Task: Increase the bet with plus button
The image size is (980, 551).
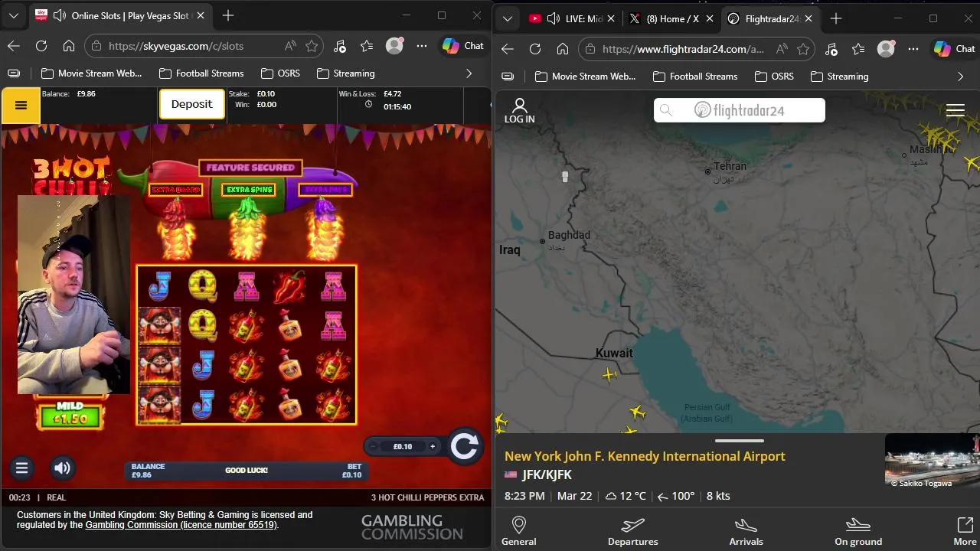Action: tap(433, 446)
